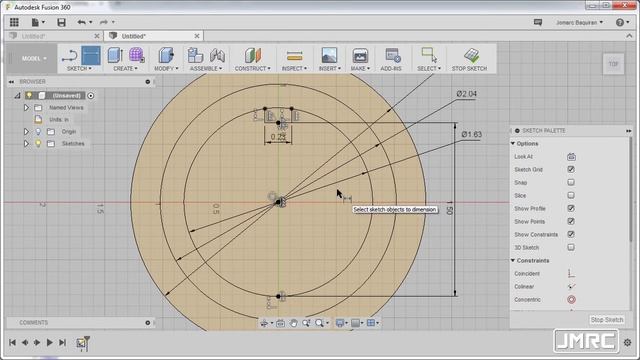The width and height of the screenshot is (640, 360).
Task: Toggle the Sketches lightbulb visibility
Action: tap(38, 144)
